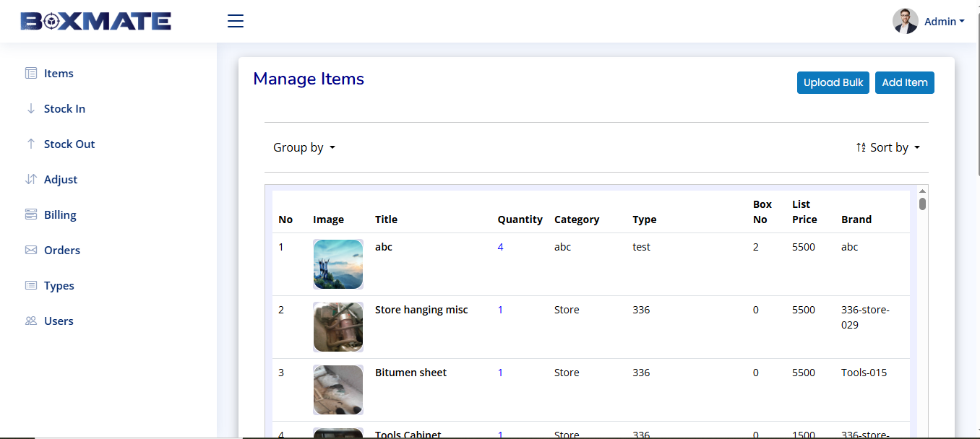Image resolution: width=980 pixels, height=439 pixels.
Task: Go to Stock Out page
Action: [69, 144]
